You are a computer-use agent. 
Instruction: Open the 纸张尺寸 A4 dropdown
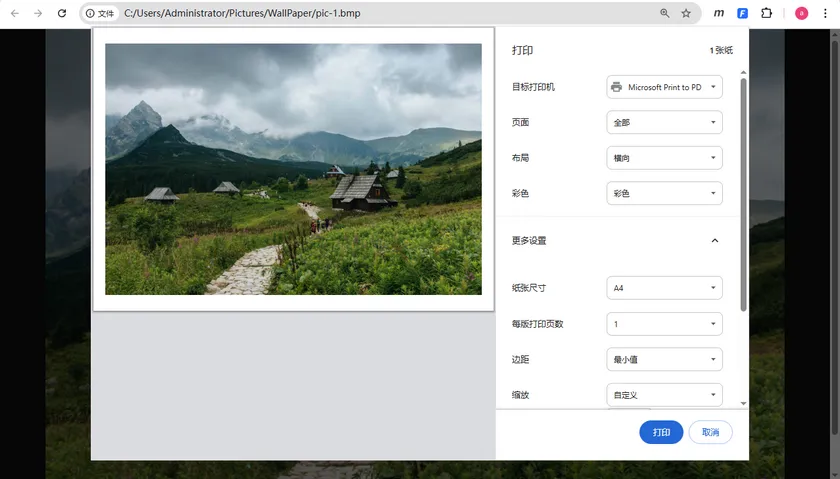[664, 288]
